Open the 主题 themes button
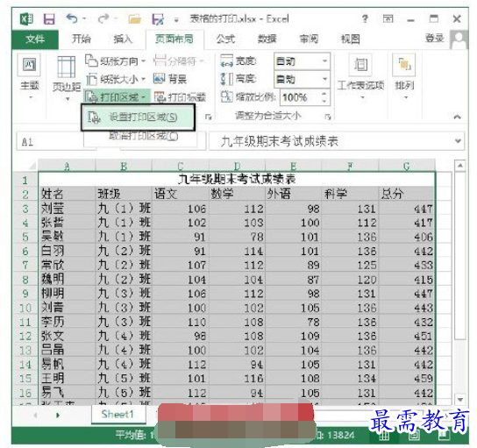Viewport: 477px width, 448px height. pos(30,77)
